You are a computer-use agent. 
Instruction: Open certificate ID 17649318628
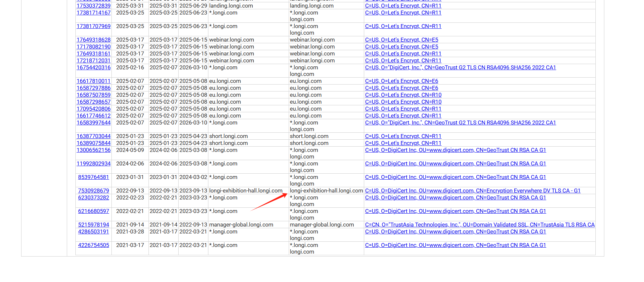click(94, 40)
